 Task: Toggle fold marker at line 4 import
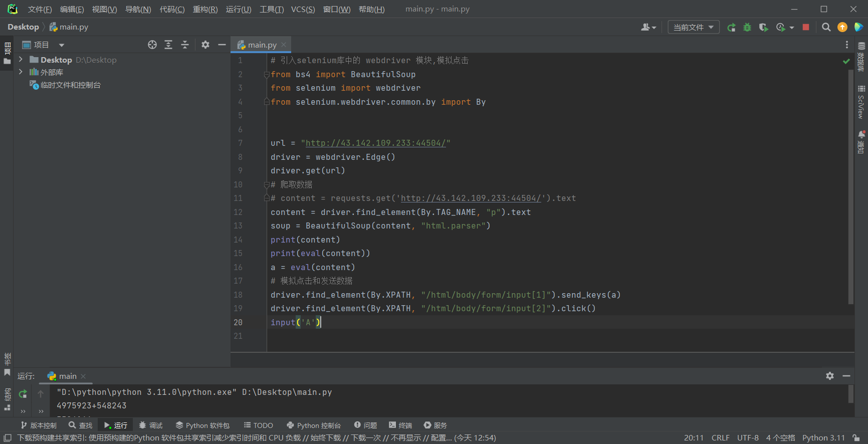coord(267,102)
